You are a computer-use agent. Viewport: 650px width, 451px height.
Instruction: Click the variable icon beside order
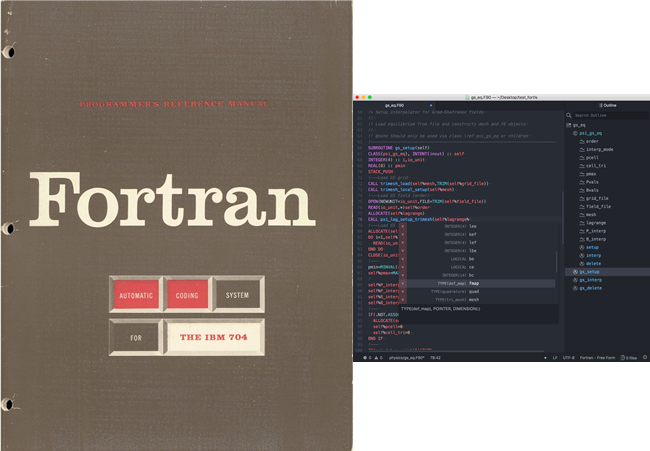tap(582, 141)
